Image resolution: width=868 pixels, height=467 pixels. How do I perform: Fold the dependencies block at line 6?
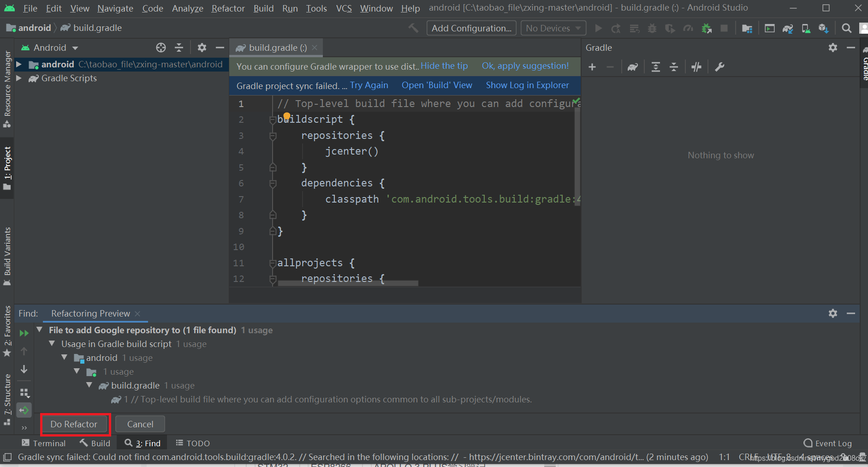(273, 184)
